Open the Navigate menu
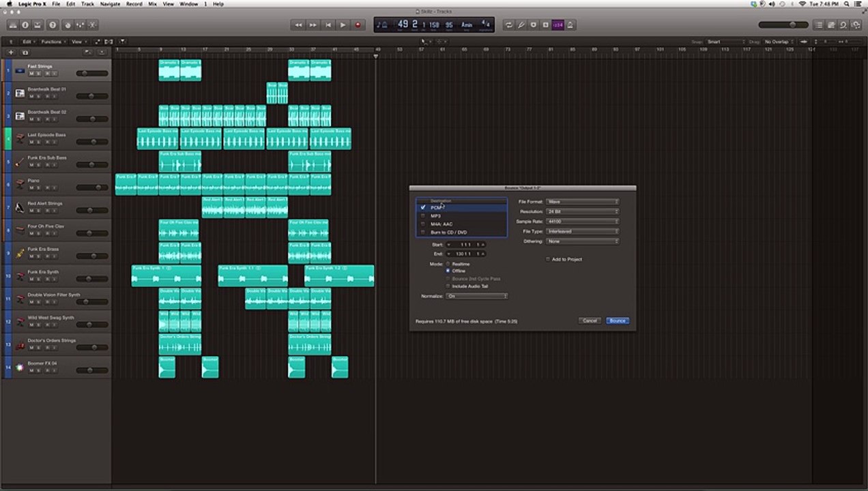Image resolution: width=868 pixels, height=491 pixels. coord(110,4)
